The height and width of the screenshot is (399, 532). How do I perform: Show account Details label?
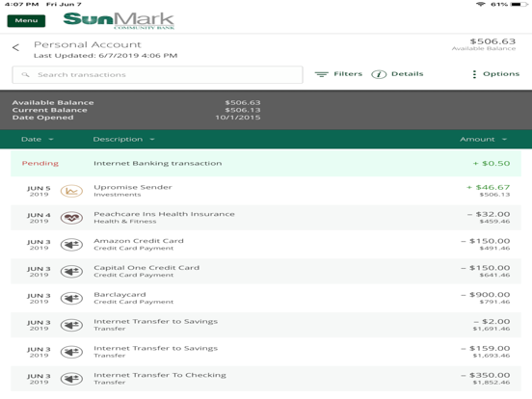point(407,73)
